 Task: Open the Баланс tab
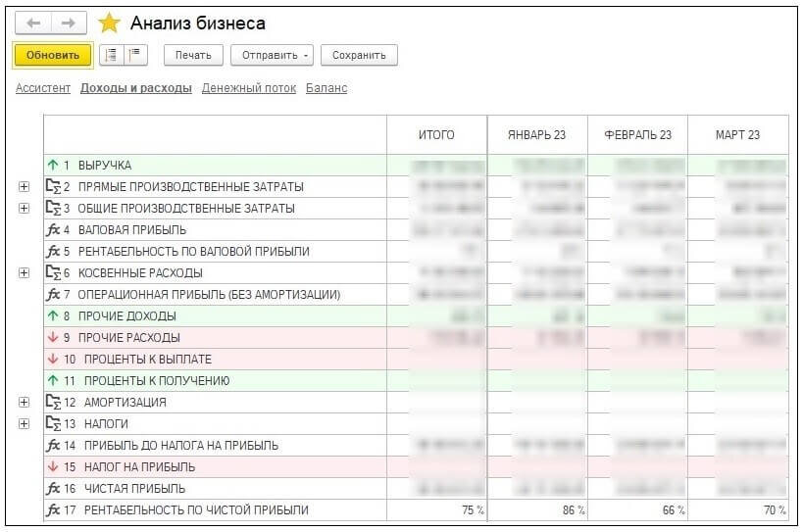point(326,88)
